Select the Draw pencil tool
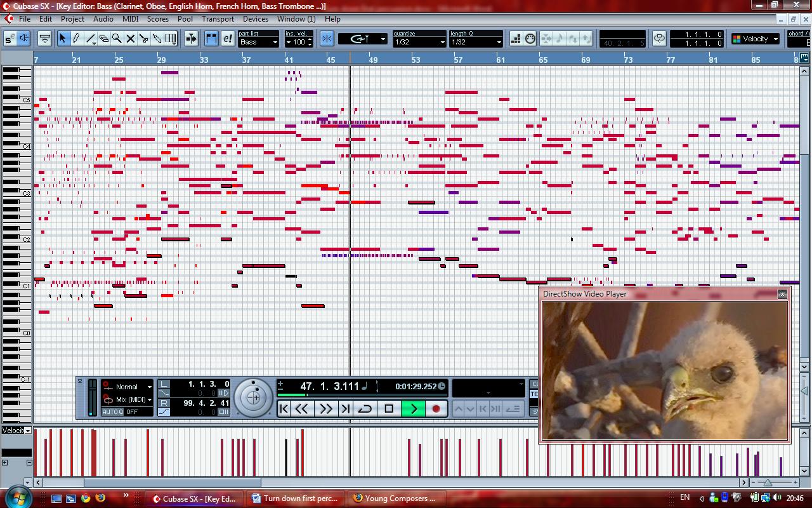Viewport: 812px width, 508px height. 76,39
